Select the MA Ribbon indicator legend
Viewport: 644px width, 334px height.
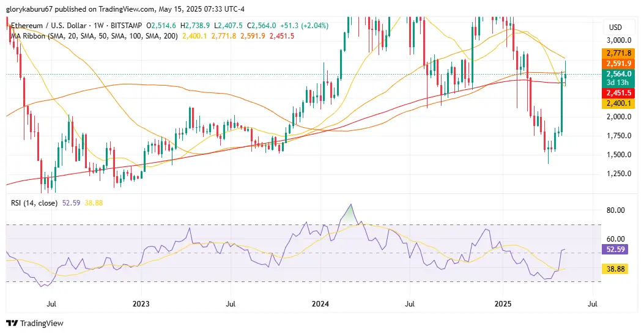coord(94,35)
